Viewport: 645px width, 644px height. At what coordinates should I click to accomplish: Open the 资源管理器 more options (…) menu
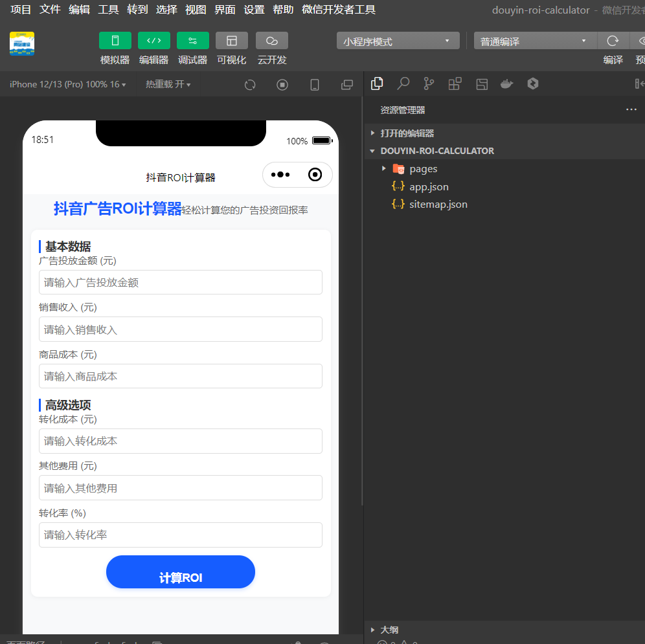coord(631,109)
